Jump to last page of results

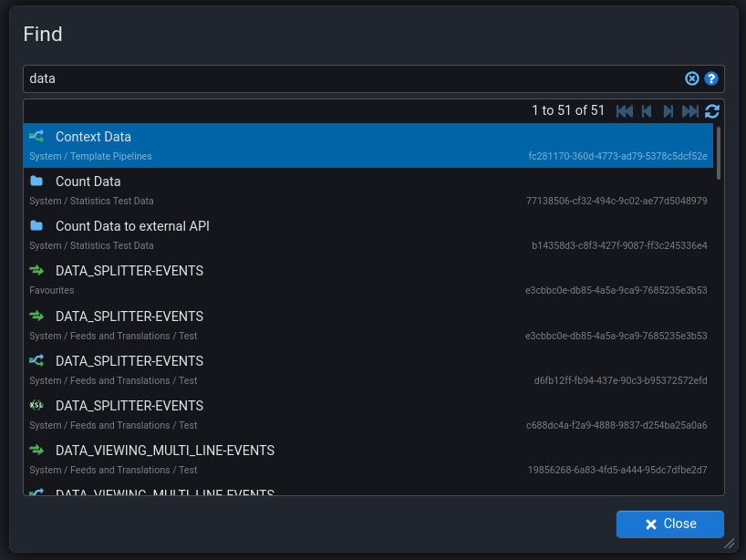pos(690,111)
